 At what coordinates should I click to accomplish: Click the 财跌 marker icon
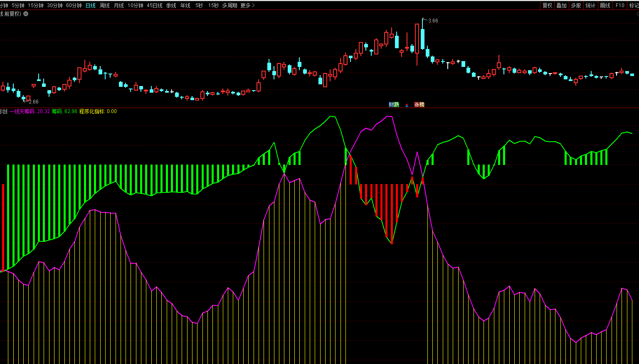pos(394,105)
